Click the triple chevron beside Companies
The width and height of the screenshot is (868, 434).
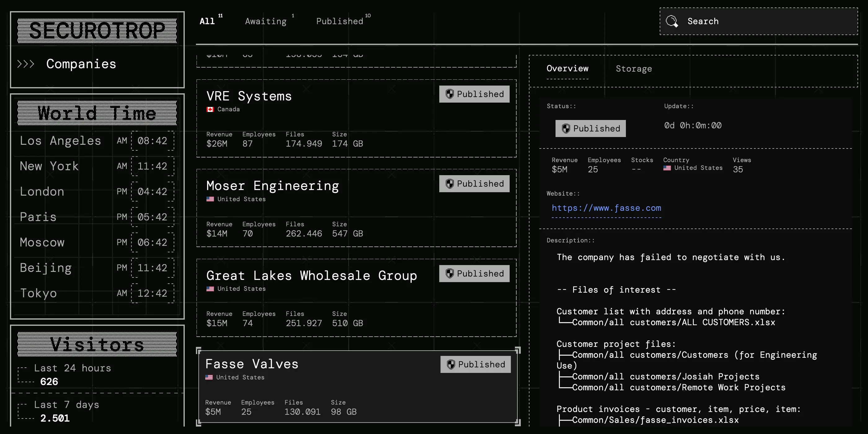click(x=26, y=64)
